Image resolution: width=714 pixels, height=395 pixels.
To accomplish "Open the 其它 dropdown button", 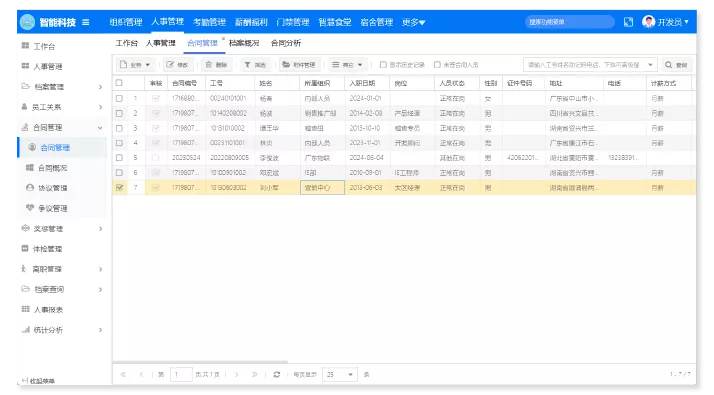I will [347, 65].
